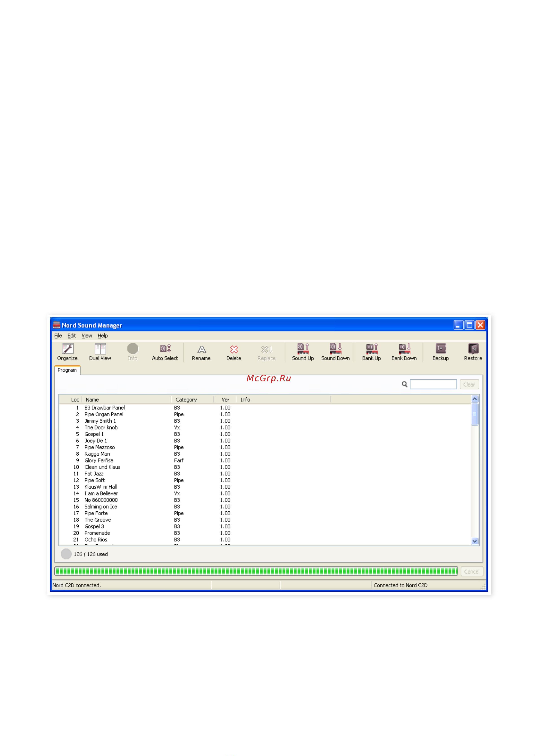
Task: Select the Program tab
Action: click(67, 370)
